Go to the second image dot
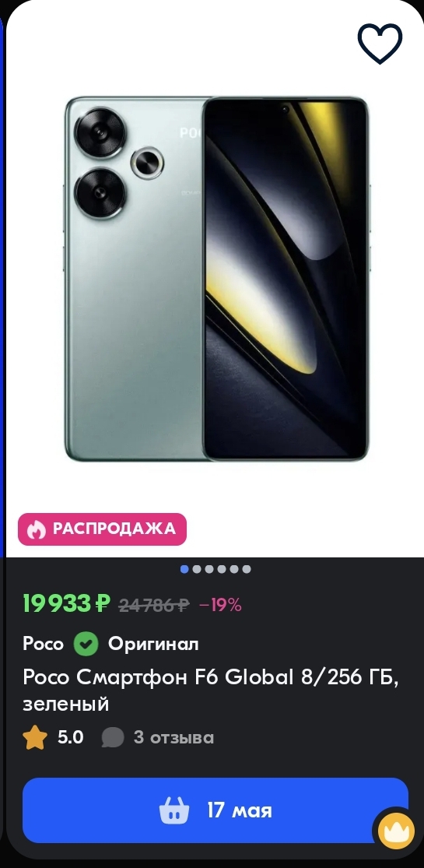Image resolution: width=424 pixels, height=868 pixels. pyautogui.click(x=197, y=569)
